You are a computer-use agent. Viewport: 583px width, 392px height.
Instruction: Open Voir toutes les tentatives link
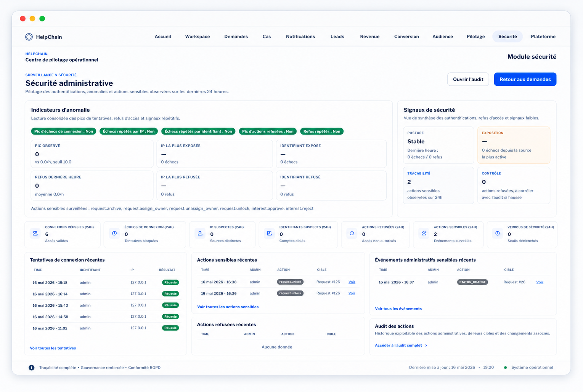53,348
